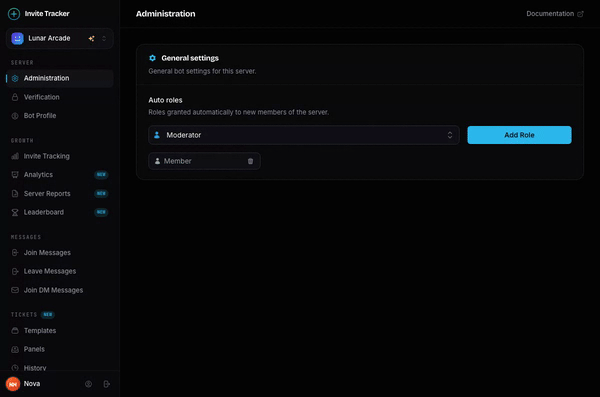Click the Invite Tracker plus logo icon
This screenshot has height=397, width=600.
pos(14,14)
